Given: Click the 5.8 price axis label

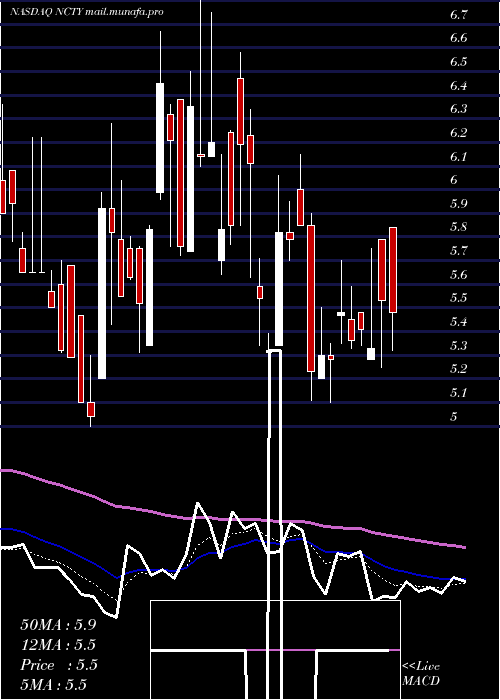Looking at the screenshot, I should (458, 227).
